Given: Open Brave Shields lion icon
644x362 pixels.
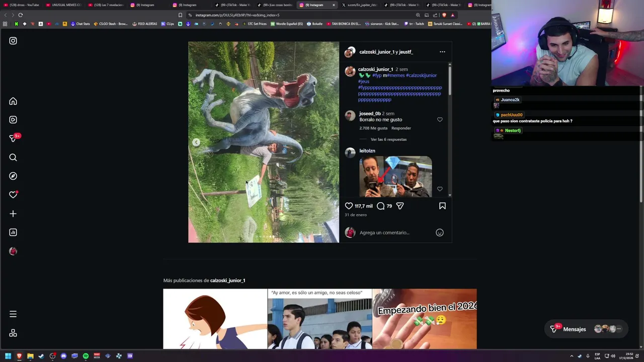Looking at the screenshot, I should pyautogui.click(x=444, y=15).
